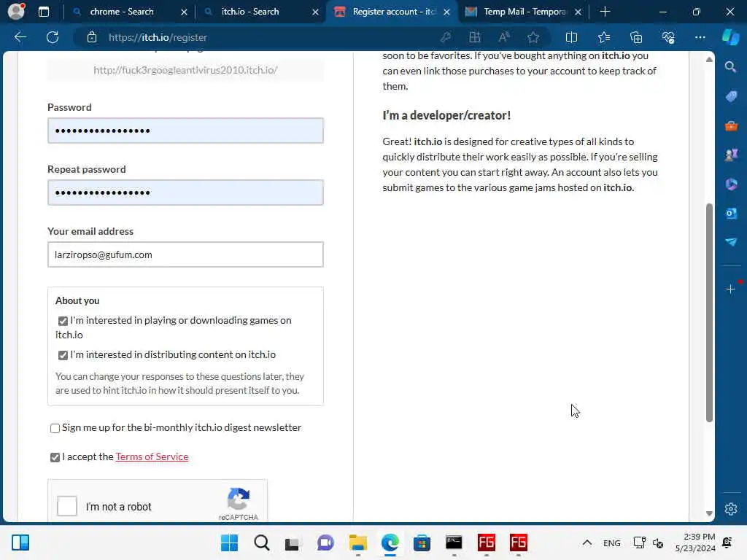This screenshot has width=747, height=560.
Task: View site information lock icon
Action: (x=91, y=37)
